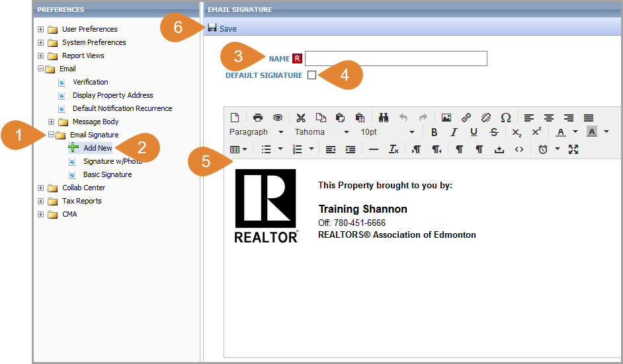Open background color dropdown arrow
The width and height of the screenshot is (623, 364).
(x=606, y=131)
